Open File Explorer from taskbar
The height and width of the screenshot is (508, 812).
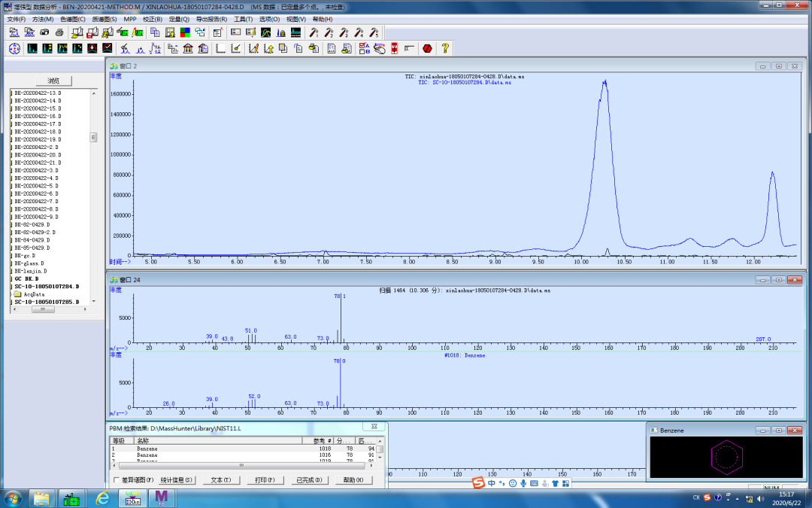42,499
